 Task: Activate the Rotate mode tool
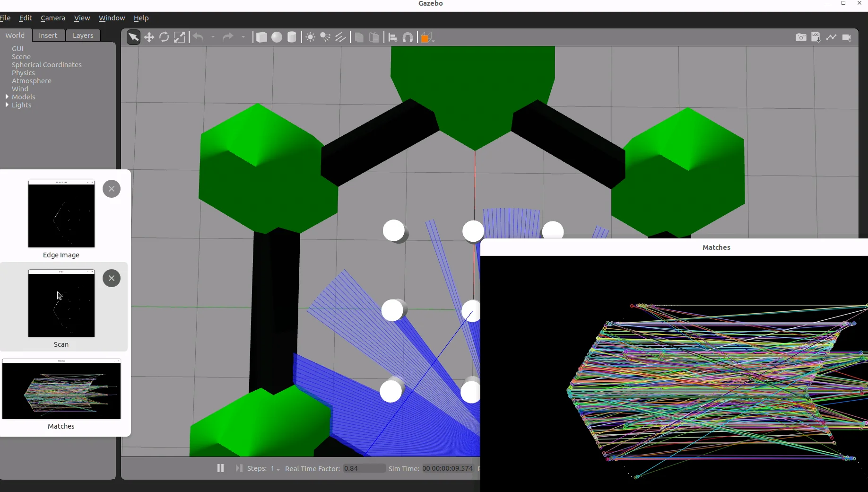pos(164,37)
